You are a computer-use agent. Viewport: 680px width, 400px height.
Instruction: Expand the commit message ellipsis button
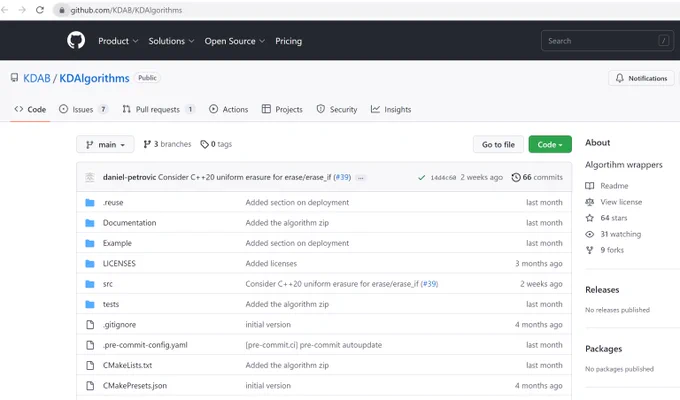(x=360, y=178)
